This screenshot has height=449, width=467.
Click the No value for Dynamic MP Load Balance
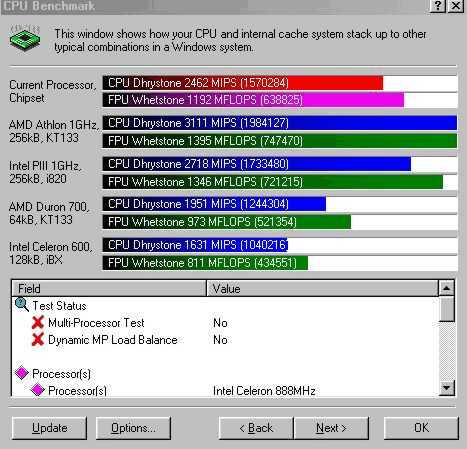pyautogui.click(x=220, y=340)
